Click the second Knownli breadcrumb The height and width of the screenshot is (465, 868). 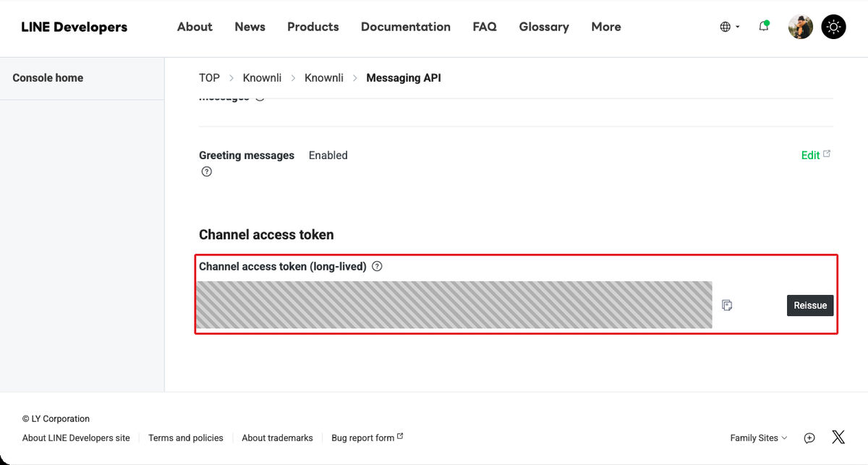click(324, 78)
